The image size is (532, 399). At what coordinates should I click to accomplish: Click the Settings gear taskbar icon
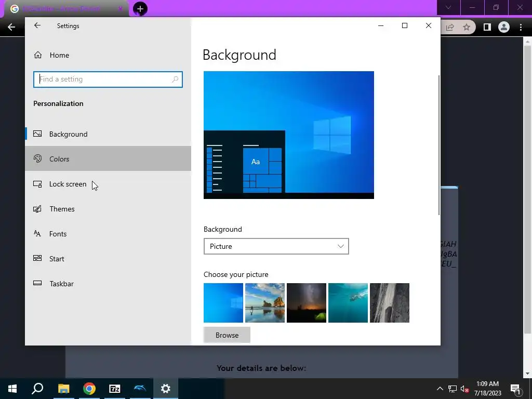[x=166, y=389]
